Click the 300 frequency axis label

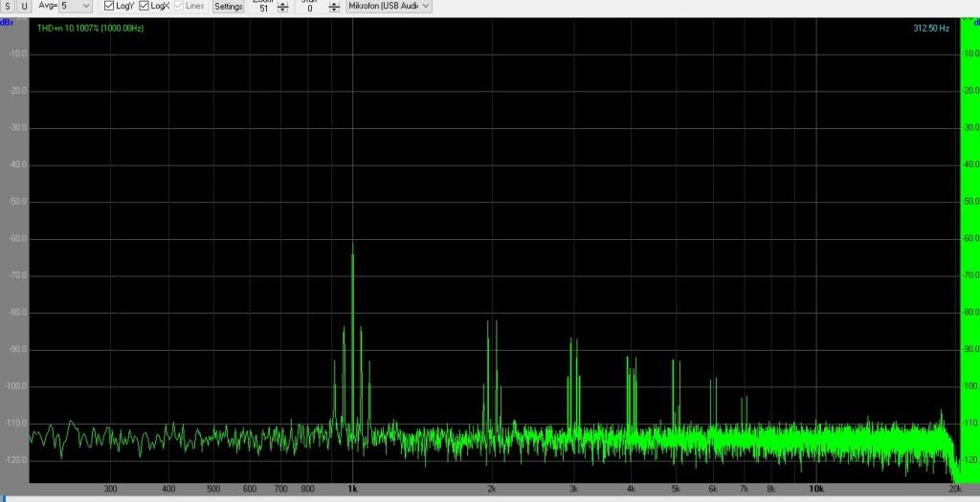(110, 489)
